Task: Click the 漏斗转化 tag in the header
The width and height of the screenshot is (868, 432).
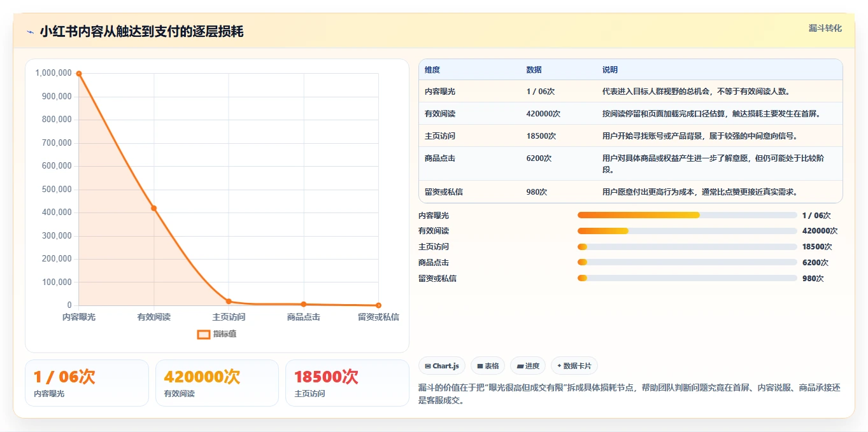Action: click(x=825, y=28)
